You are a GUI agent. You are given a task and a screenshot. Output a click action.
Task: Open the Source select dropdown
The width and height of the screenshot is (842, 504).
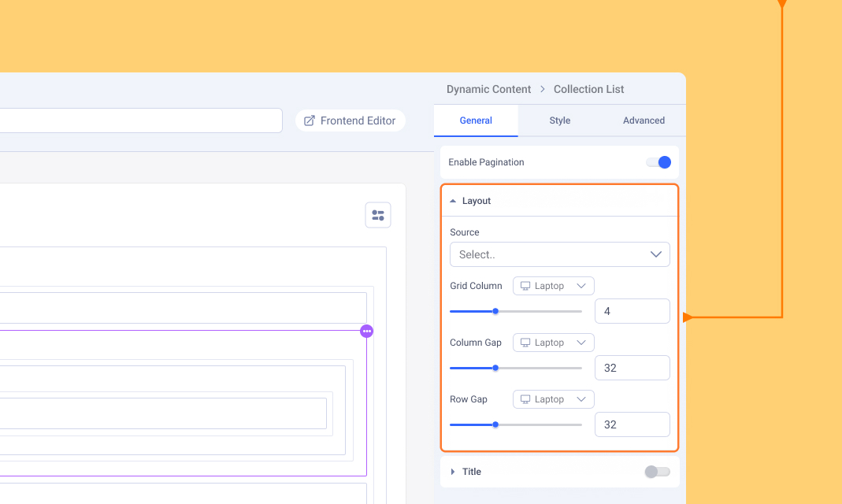tap(559, 254)
